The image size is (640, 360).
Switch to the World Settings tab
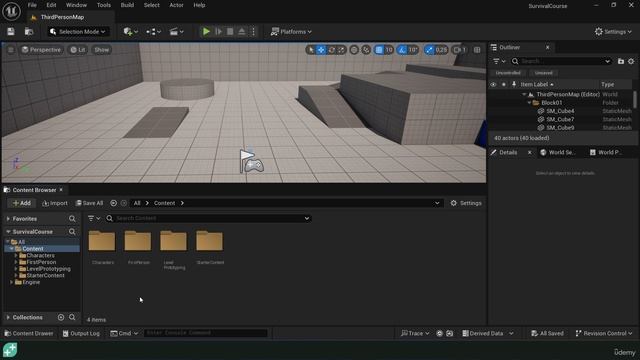[558, 152]
